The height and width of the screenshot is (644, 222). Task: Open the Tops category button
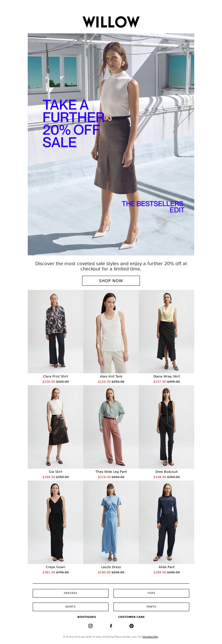tap(151, 593)
